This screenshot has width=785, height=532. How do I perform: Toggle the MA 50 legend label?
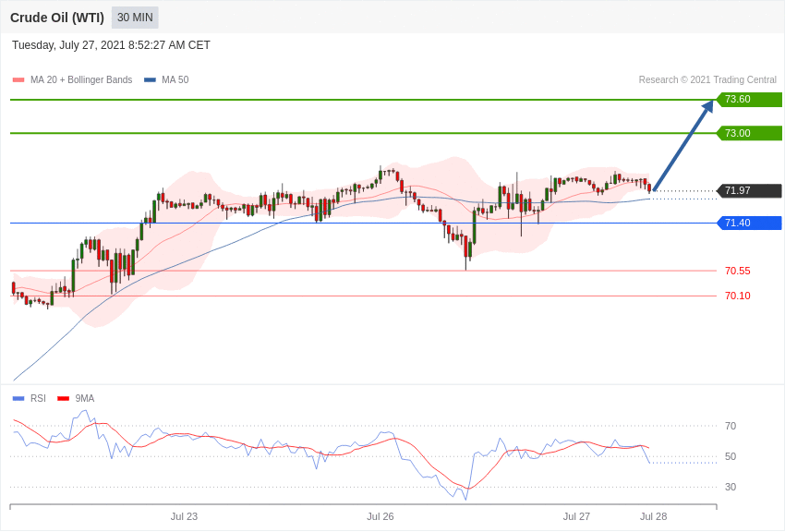[175, 80]
